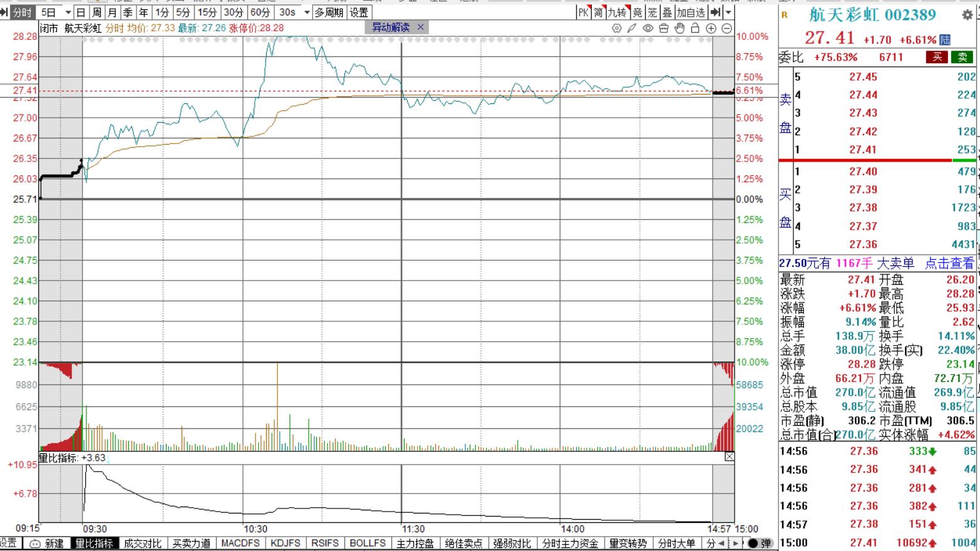Open chart settings gear icon in toolbar
The height and width of the screenshot is (551, 980).
(617, 28)
